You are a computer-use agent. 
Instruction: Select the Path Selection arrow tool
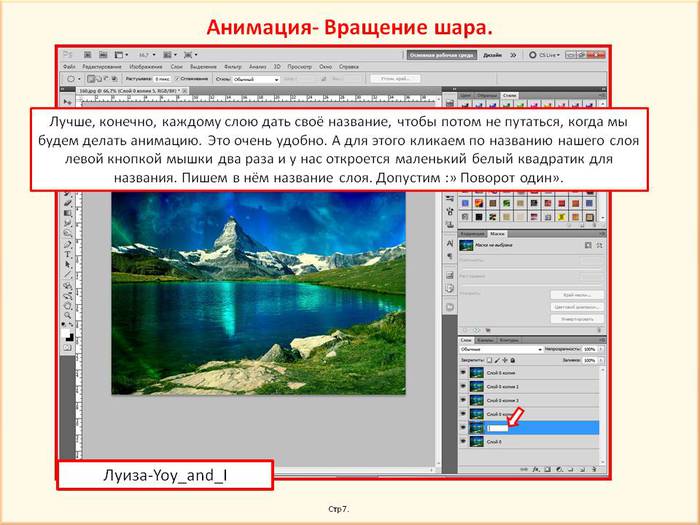[x=68, y=264]
